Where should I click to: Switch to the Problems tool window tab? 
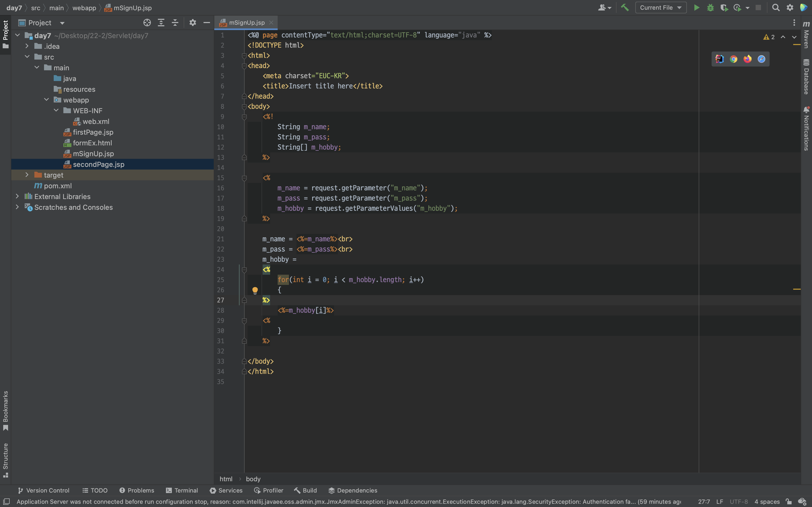click(x=137, y=491)
